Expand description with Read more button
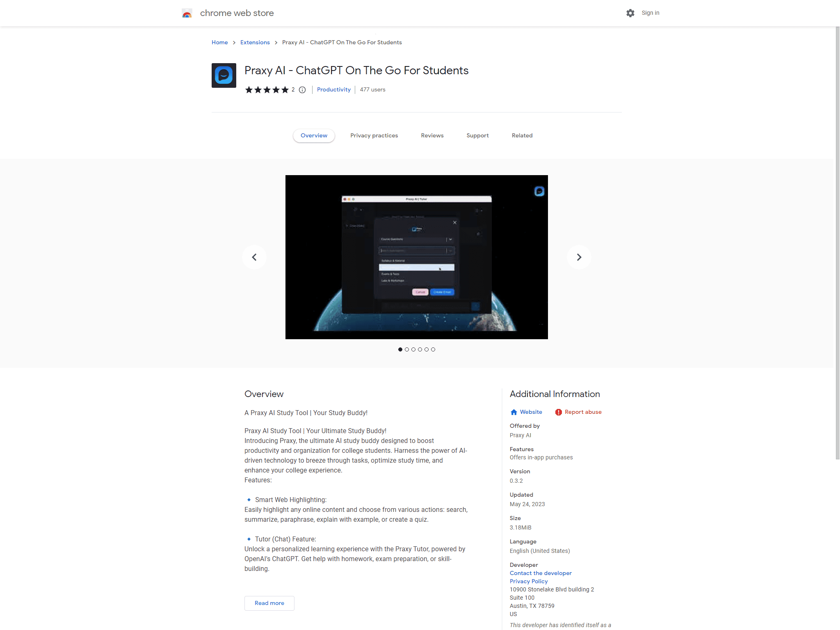 click(x=269, y=603)
